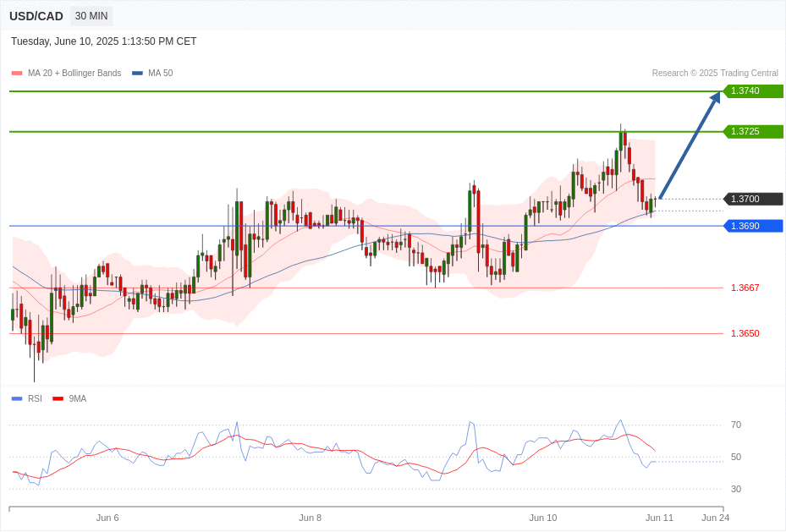Click the 'Jun 11' date axis label
Image resolution: width=786 pixels, height=532 pixels.
coord(660,518)
